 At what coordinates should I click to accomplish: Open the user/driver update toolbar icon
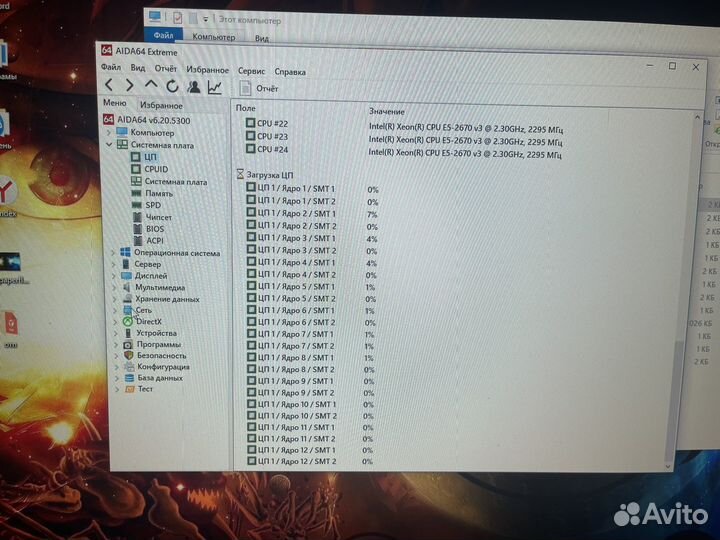pos(192,87)
